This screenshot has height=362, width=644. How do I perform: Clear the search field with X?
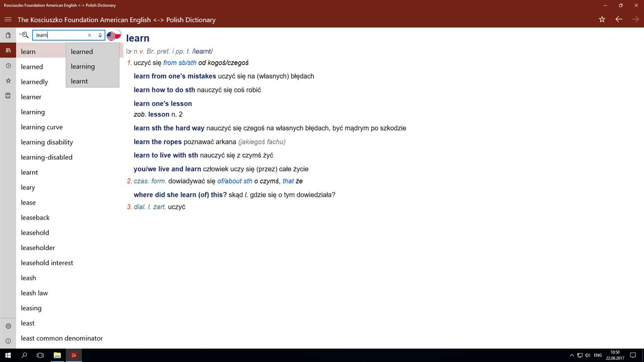coord(89,35)
